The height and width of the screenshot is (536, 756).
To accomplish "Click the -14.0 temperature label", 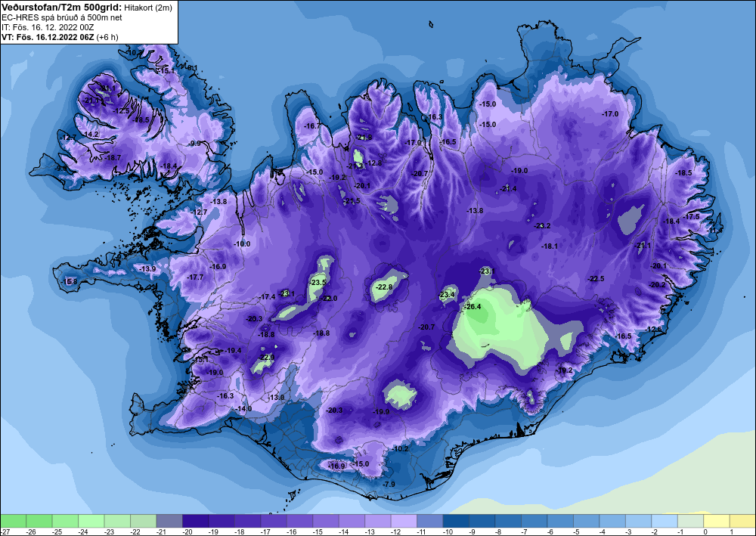I will click(244, 409).
